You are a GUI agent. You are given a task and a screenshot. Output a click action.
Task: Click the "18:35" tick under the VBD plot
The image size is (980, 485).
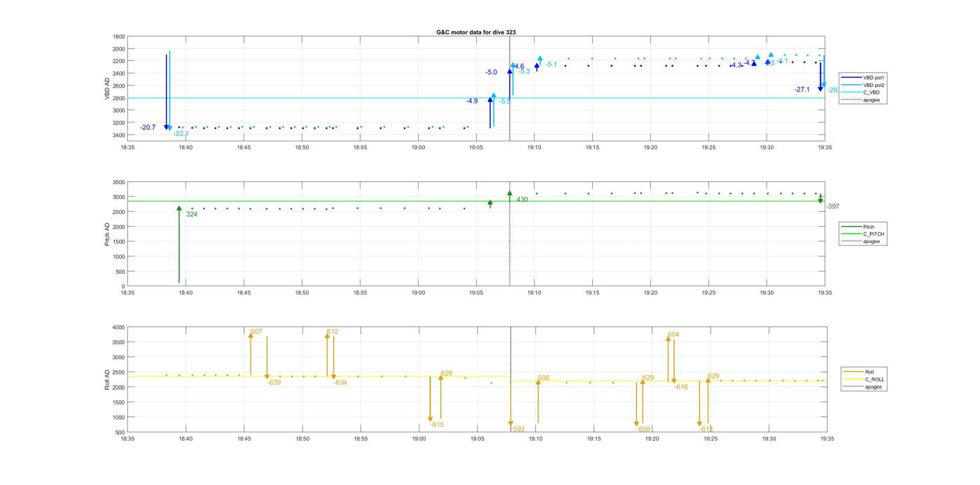(127, 148)
